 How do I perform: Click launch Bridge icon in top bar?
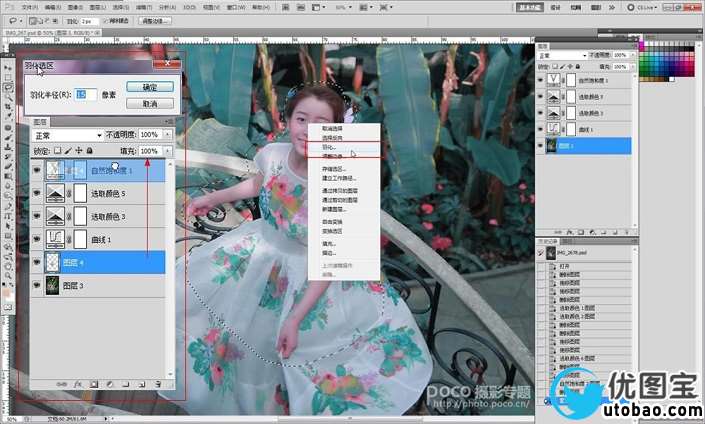(x=285, y=7)
